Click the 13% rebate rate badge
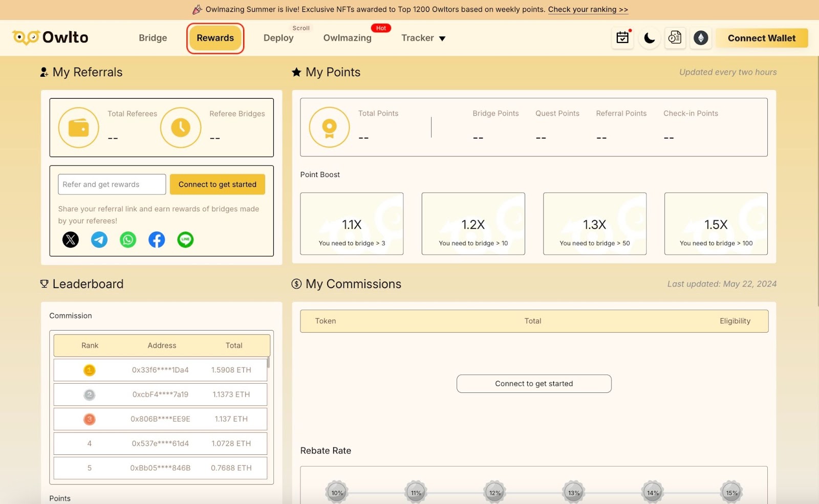This screenshot has height=504, width=819. click(x=574, y=493)
